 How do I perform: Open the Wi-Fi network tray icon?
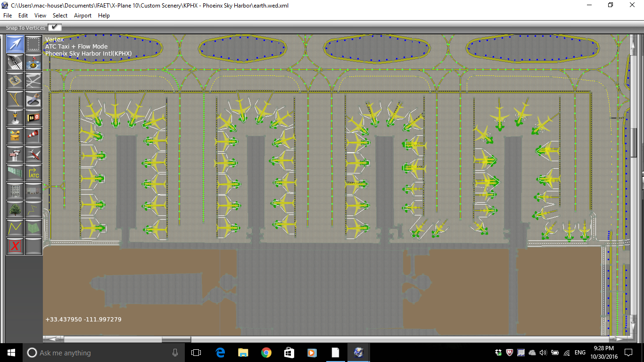point(567,353)
